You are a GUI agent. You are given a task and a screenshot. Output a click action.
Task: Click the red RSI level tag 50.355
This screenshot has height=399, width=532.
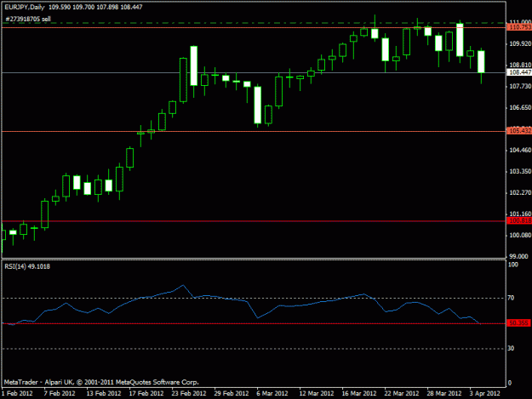(518, 323)
